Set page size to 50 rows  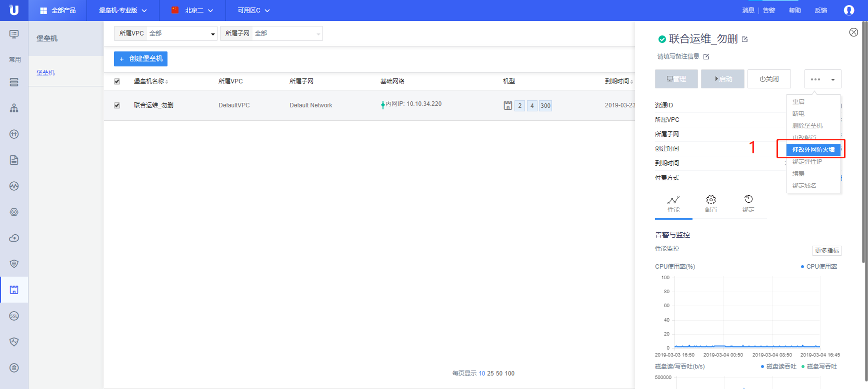(499, 374)
